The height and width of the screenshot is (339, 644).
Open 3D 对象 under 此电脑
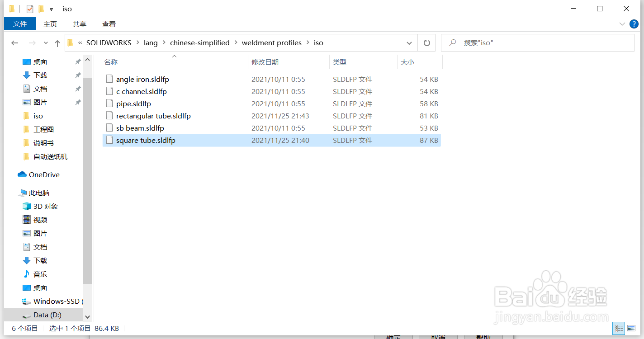pos(46,206)
